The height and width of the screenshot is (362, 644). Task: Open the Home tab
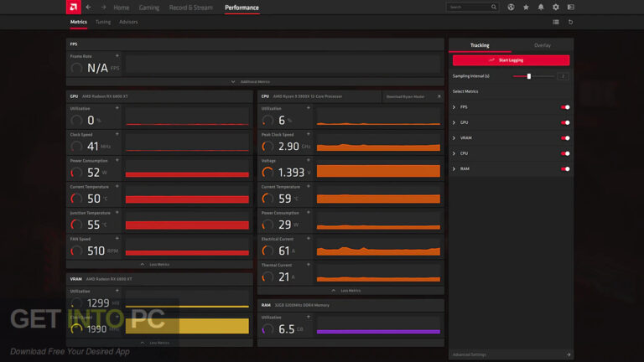click(121, 8)
